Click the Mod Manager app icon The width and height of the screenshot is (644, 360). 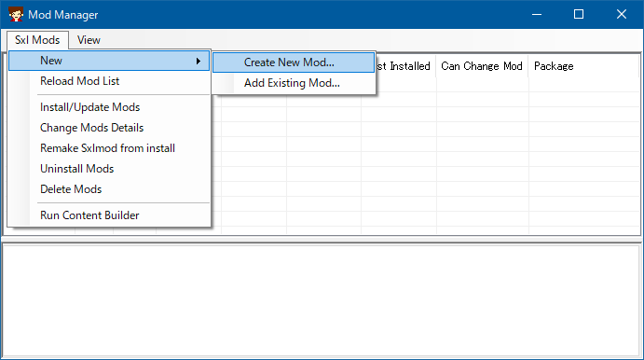[x=16, y=14]
